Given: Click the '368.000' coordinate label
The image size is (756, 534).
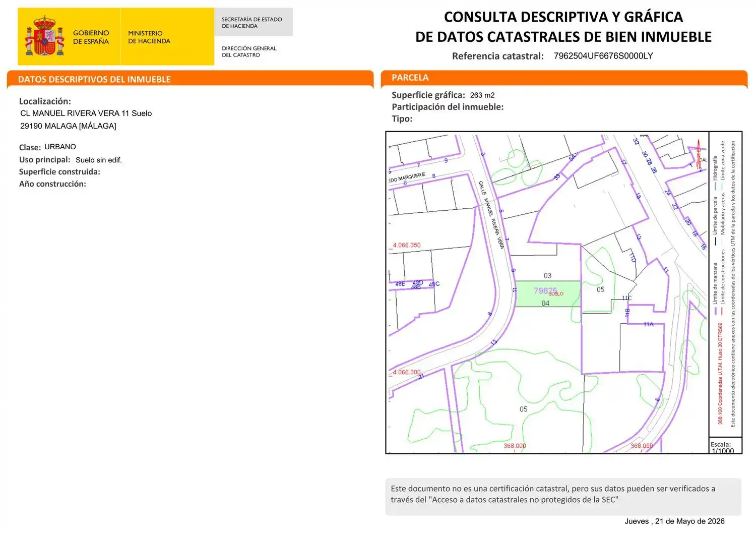Looking at the screenshot, I should [x=515, y=446].
